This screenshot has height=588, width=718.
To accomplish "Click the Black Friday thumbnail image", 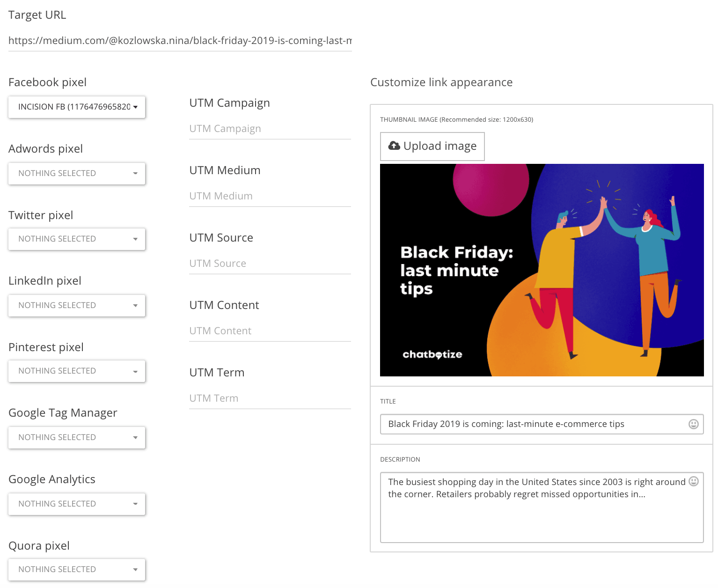I will tap(542, 270).
